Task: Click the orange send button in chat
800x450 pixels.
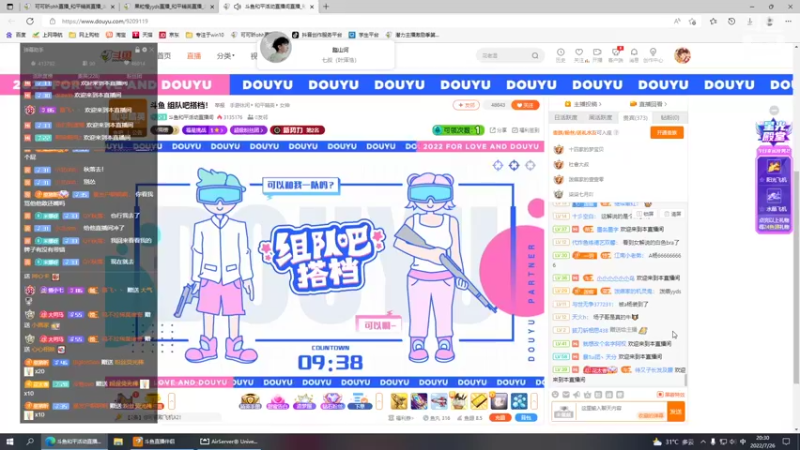Action: 676,411
